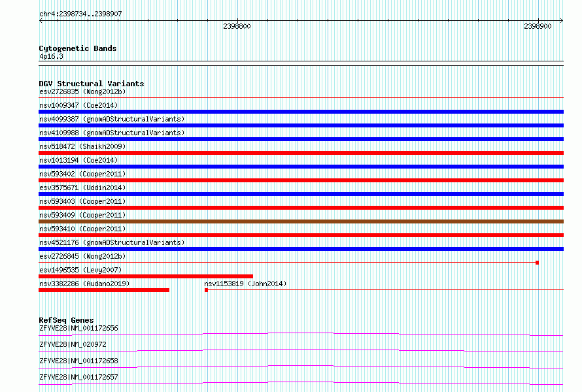Click the right arrow of the ruler
Image resolution: width=582 pixels, height=392 pixels.
point(562,20)
